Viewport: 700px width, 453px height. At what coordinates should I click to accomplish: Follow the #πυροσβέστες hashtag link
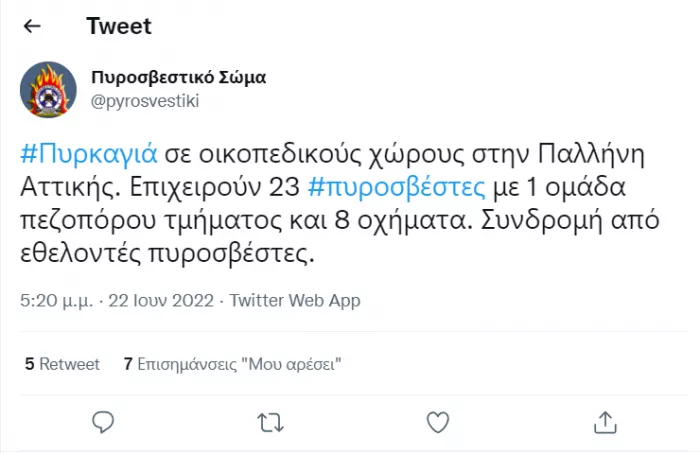[x=396, y=187]
